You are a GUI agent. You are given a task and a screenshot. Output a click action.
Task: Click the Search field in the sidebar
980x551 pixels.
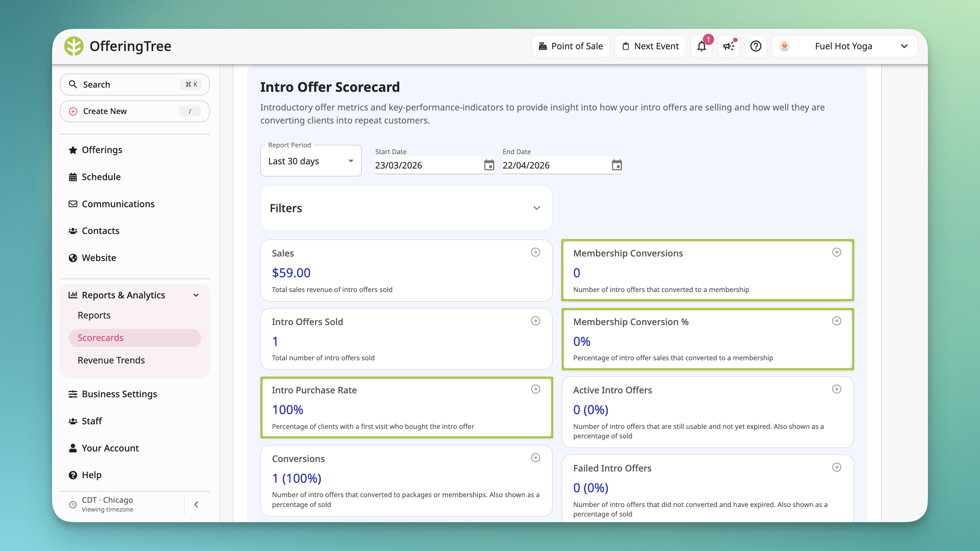(135, 84)
